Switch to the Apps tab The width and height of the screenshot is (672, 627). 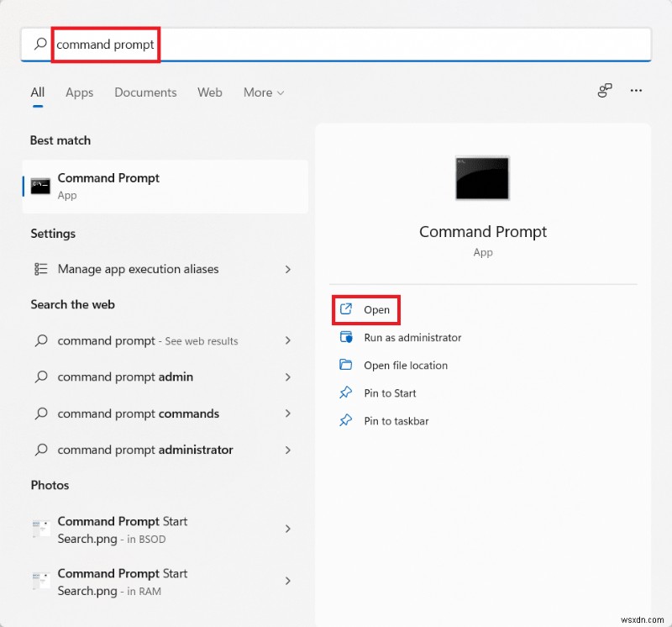click(79, 92)
